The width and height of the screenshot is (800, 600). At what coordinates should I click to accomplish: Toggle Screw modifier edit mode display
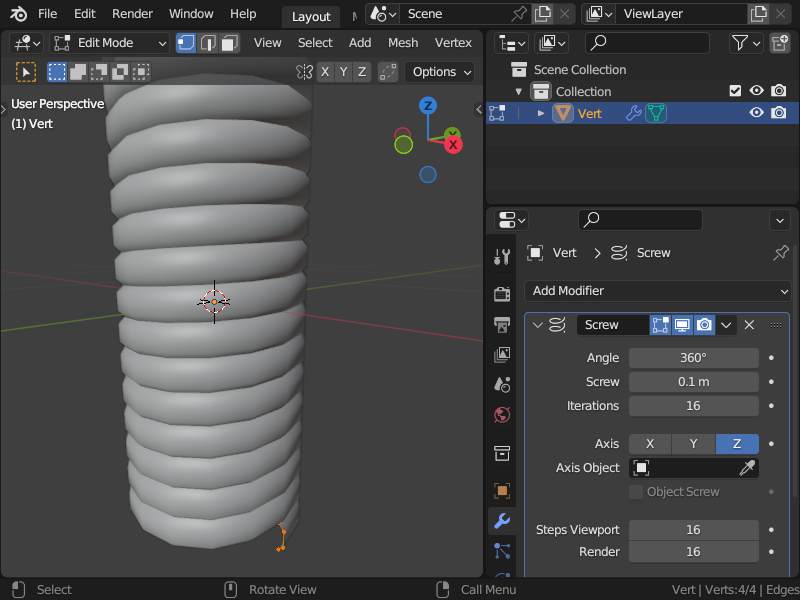[660, 325]
